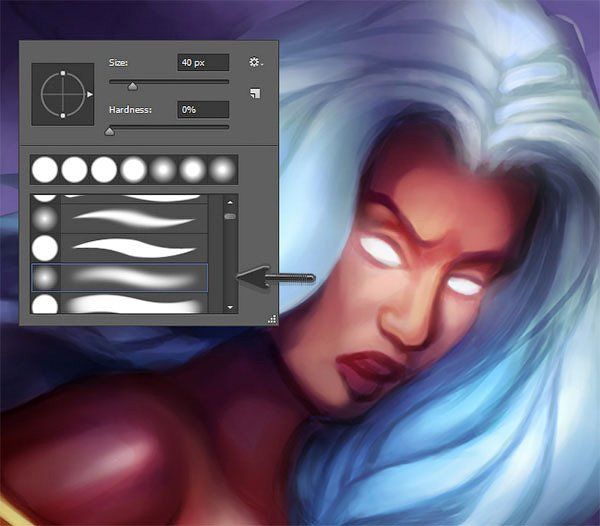Click the brush list scroll up arrow
Screen dimensions: 600x526
click(x=230, y=202)
